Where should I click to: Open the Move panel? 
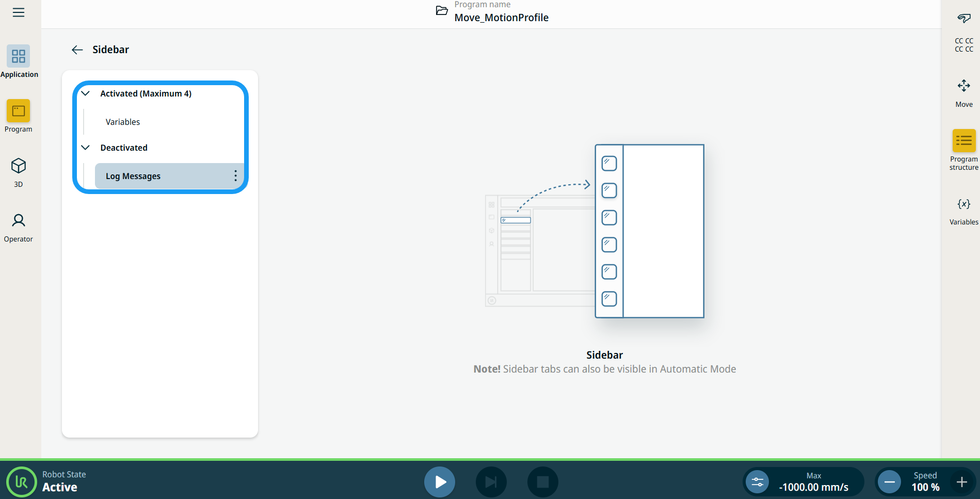pos(963,92)
